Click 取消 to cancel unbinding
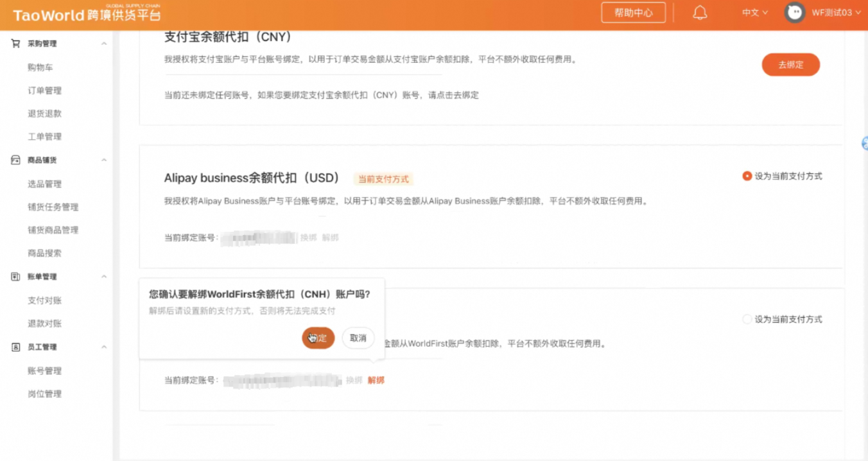Image resolution: width=868 pixels, height=461 pixels. 358,338
